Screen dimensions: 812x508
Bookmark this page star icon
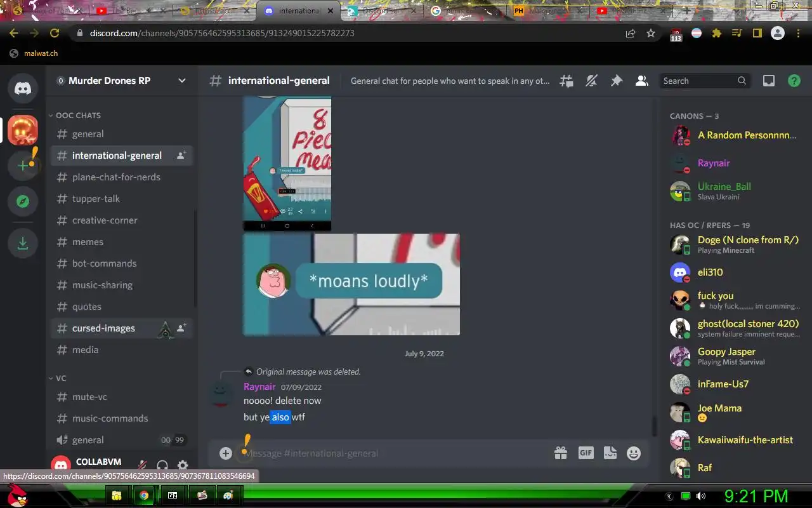(651, 33)
